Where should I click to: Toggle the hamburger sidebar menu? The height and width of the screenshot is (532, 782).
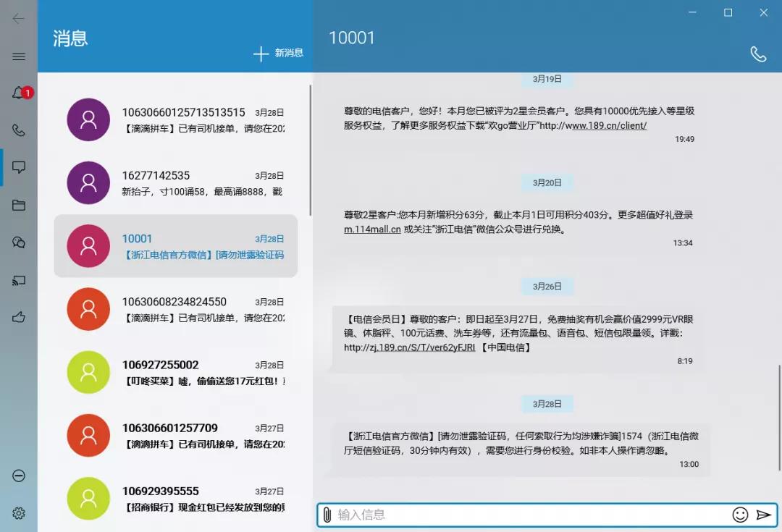19,58
